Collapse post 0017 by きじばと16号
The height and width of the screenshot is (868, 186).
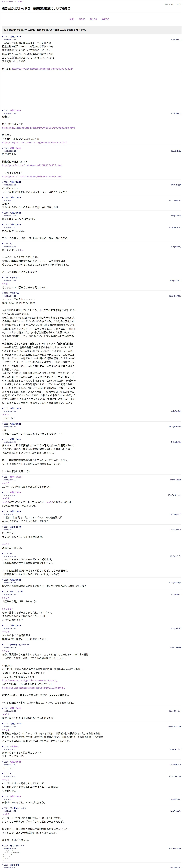click(x=3, y=527)
